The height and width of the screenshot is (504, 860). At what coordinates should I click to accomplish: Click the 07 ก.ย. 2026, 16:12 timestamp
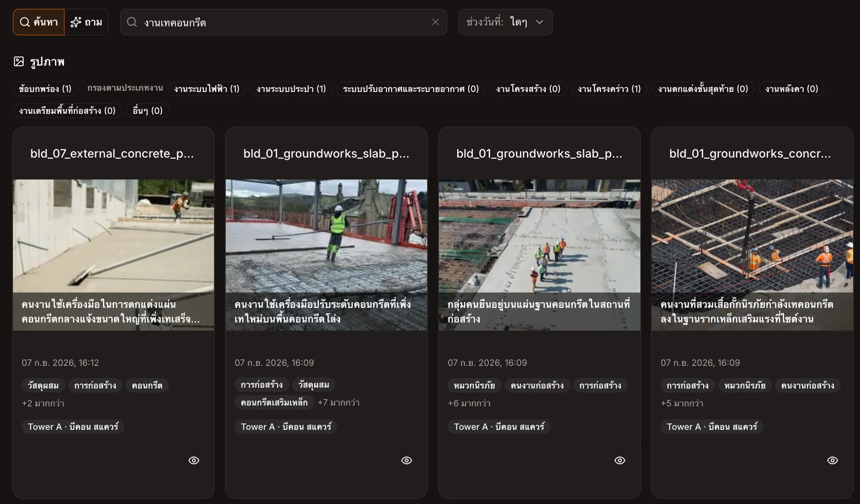coord(60,363)
